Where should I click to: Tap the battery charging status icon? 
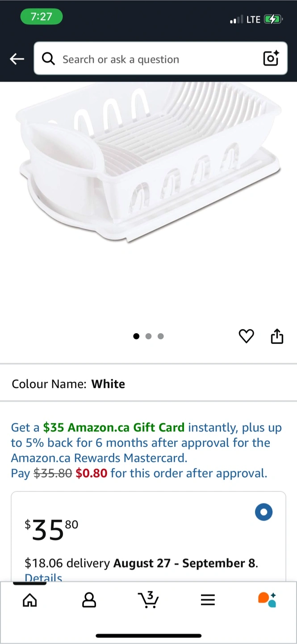tap(272, 19)
